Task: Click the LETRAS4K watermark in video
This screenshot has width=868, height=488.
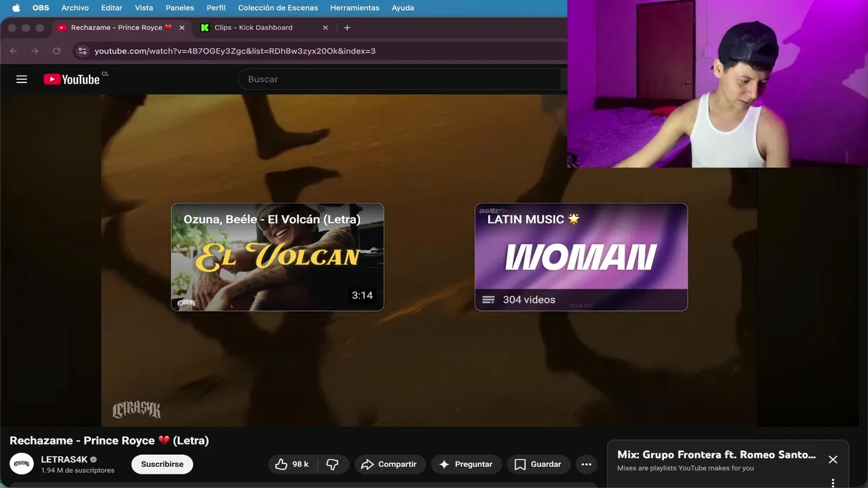Action: point(136,409)
